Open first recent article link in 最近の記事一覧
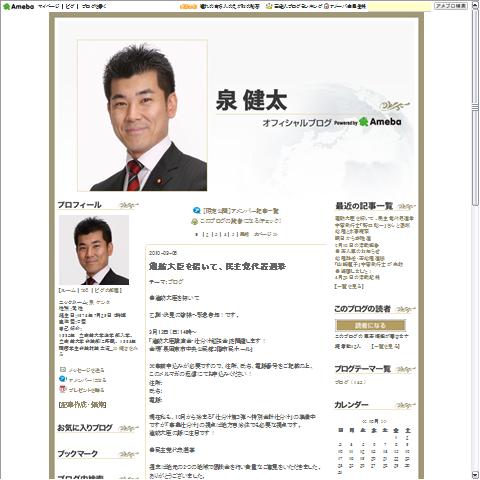The height and width of the screenshot is (480, 480). point(374,219)
